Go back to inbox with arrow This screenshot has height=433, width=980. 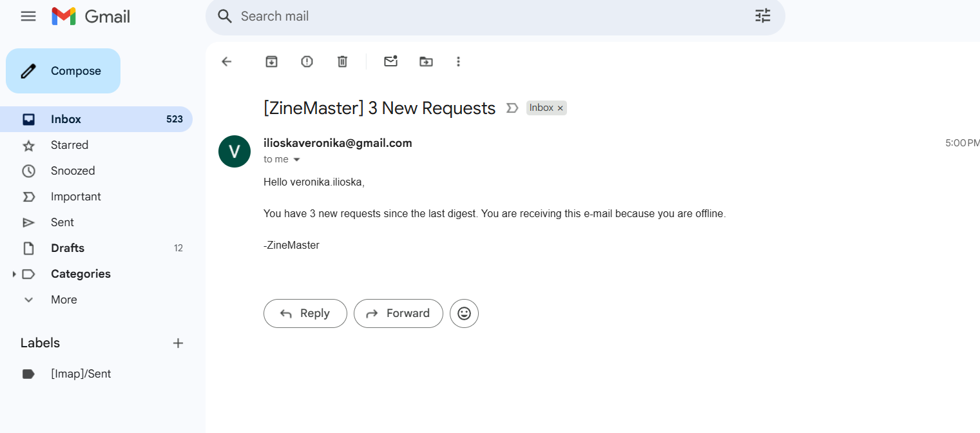(226, 61)
